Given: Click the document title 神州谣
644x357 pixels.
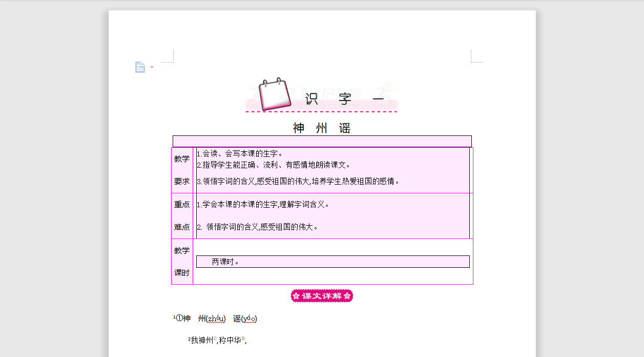Looking at the screenshot, I should tap(321, 128).
